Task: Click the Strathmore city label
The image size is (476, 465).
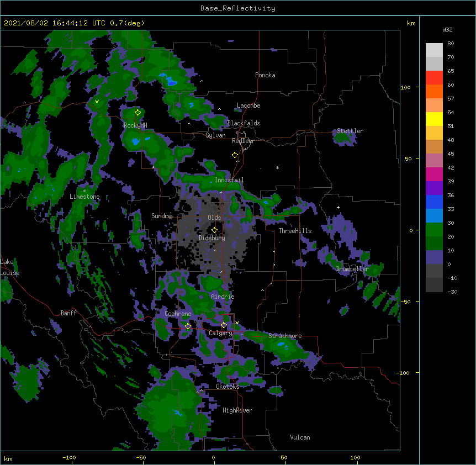Action: (x=285, y=336)
